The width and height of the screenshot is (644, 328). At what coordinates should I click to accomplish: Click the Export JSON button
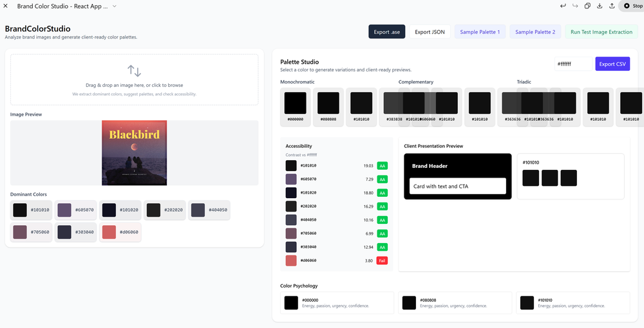(x=430, y=32)
